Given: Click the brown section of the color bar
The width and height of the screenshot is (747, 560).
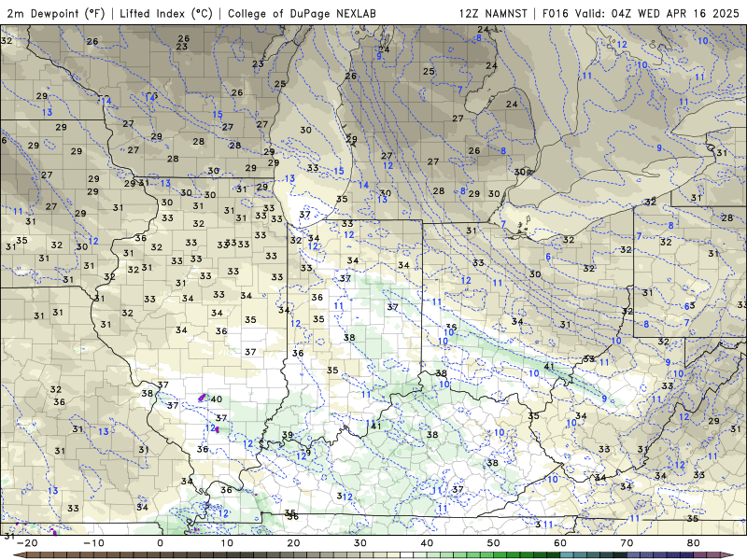Looking at the screenshot, I should [95, 555].
